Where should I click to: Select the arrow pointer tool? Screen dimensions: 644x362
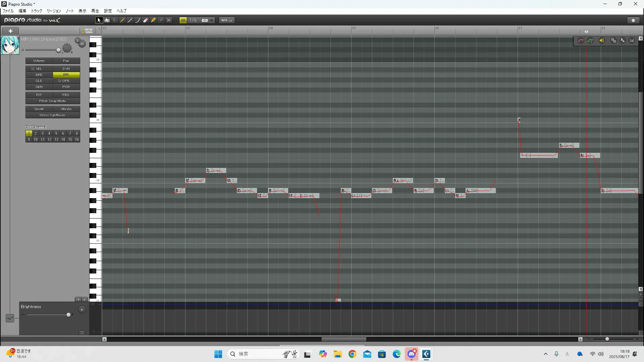point(99,20)
